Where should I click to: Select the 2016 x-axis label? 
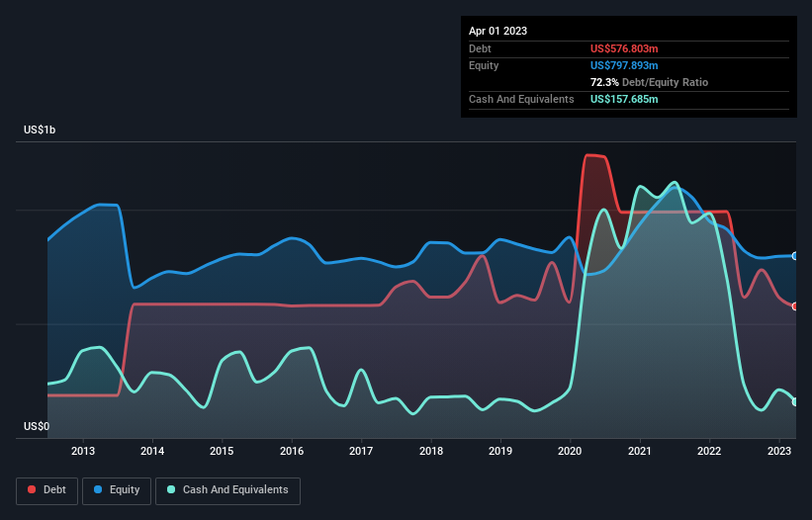292,451
